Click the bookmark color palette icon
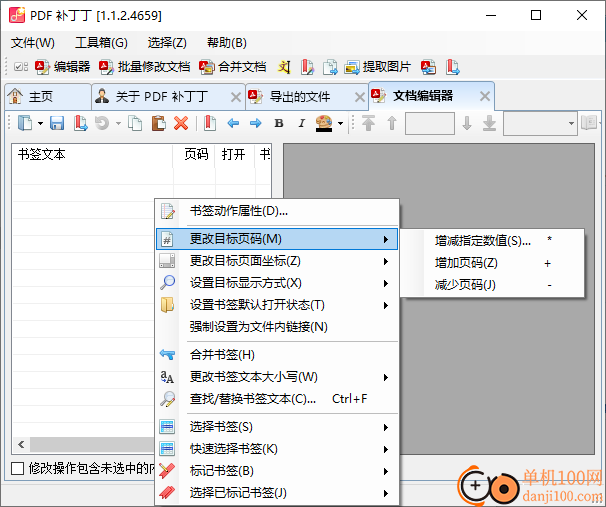 pyautogui.click(x=324, y=123)
